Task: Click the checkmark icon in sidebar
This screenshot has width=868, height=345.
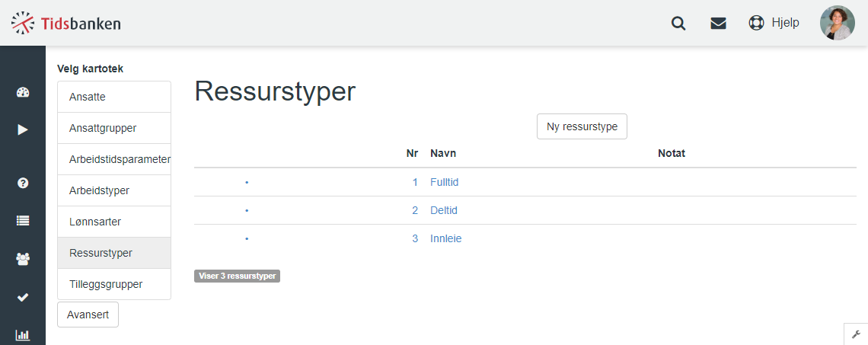Action: 23,297
